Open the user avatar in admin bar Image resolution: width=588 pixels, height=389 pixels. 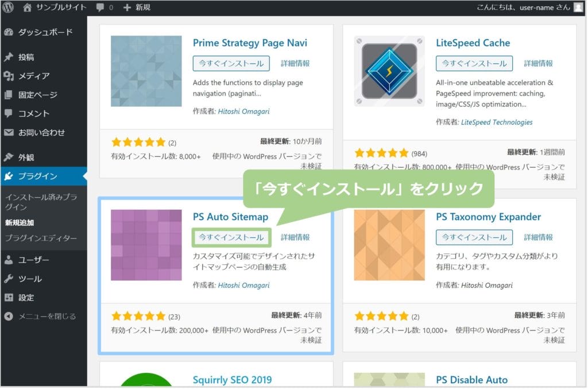pos(578,7)
